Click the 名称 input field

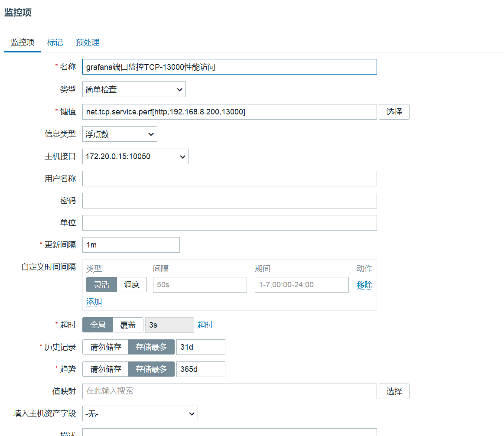tap(229, 67)
